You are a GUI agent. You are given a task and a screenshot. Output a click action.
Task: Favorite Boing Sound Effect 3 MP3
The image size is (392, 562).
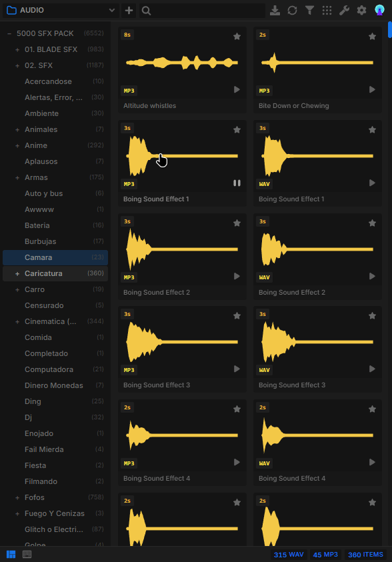click(x=237, y=316)
